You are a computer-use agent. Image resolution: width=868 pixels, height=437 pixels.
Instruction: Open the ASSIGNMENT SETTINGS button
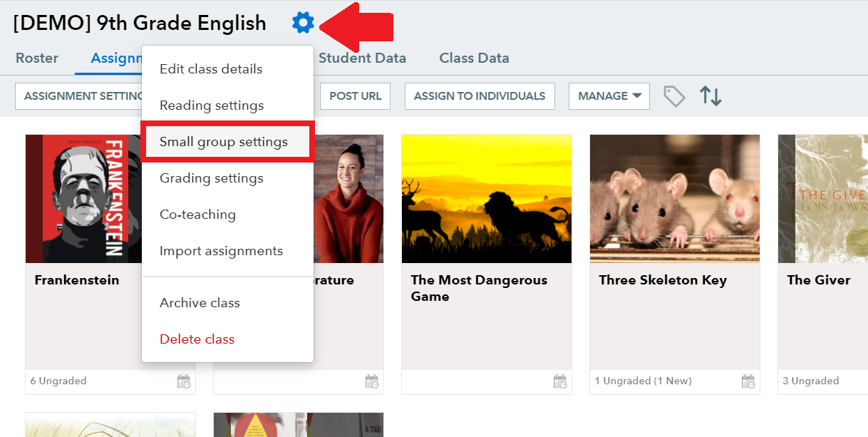tap(80, 96)
